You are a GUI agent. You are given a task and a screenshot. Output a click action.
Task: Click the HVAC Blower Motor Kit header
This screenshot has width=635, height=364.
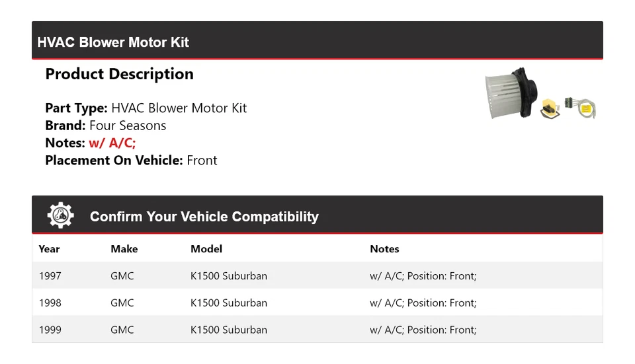click(x=113, y=42)
